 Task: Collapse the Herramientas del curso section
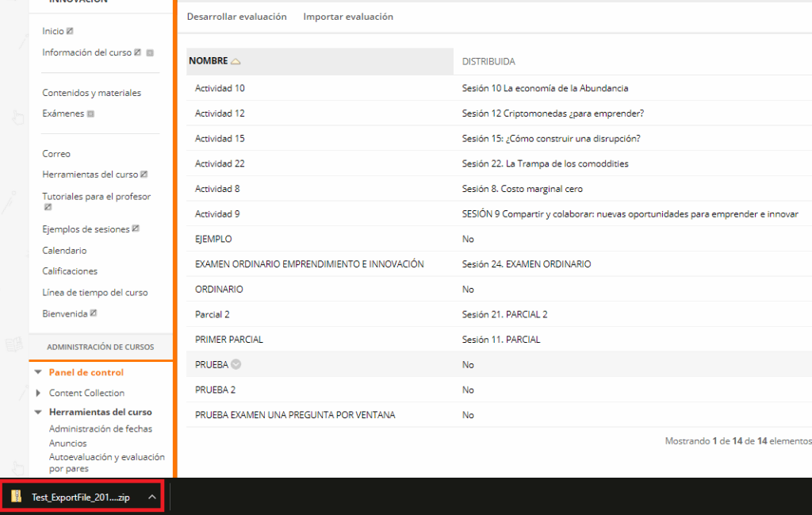pos(38,412)
